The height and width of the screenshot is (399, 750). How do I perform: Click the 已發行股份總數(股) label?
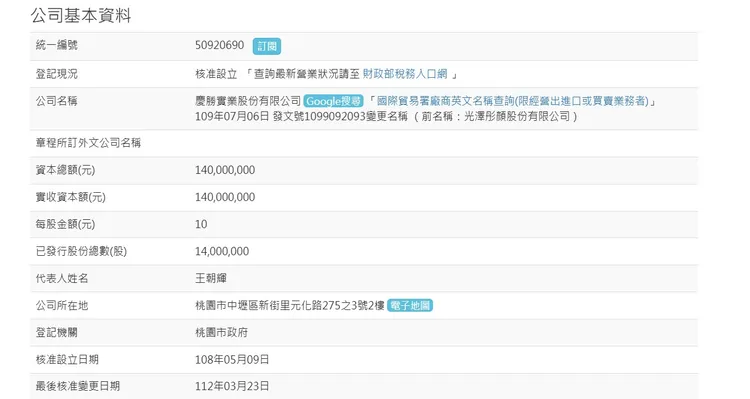point(81,251)
